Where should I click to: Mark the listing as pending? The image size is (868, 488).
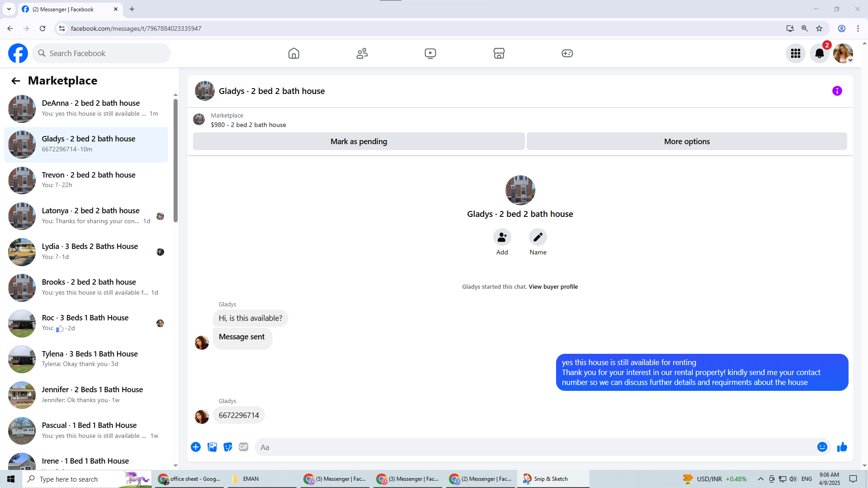click(359, 141)
